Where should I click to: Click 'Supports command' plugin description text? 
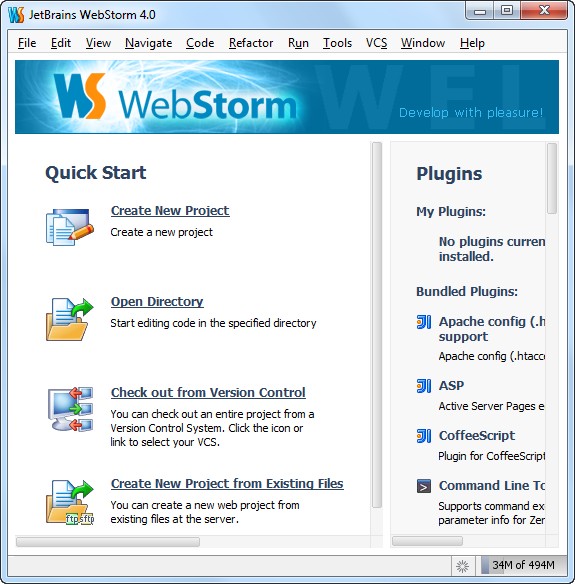(x=492, y=513)
